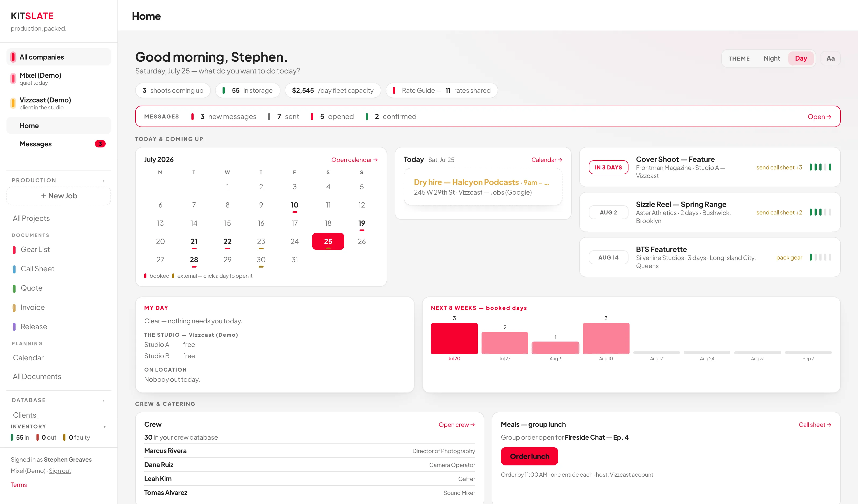
Task: Click the Open calendar link
Action: [x=354, y=160]
